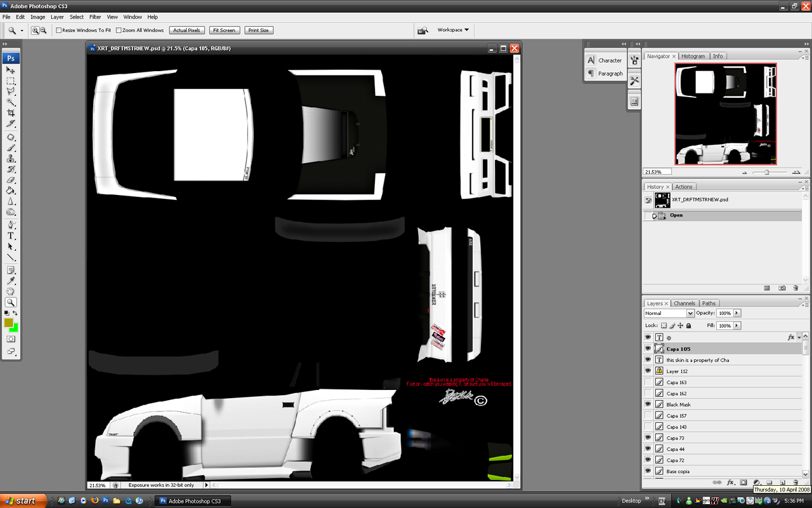Add a layer style via fx button
The height and width of the screenshot is (508, 812).
point(730,483)
